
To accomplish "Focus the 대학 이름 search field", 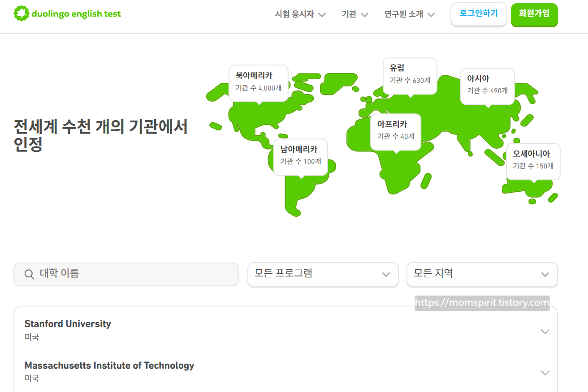I will (126, 274).
